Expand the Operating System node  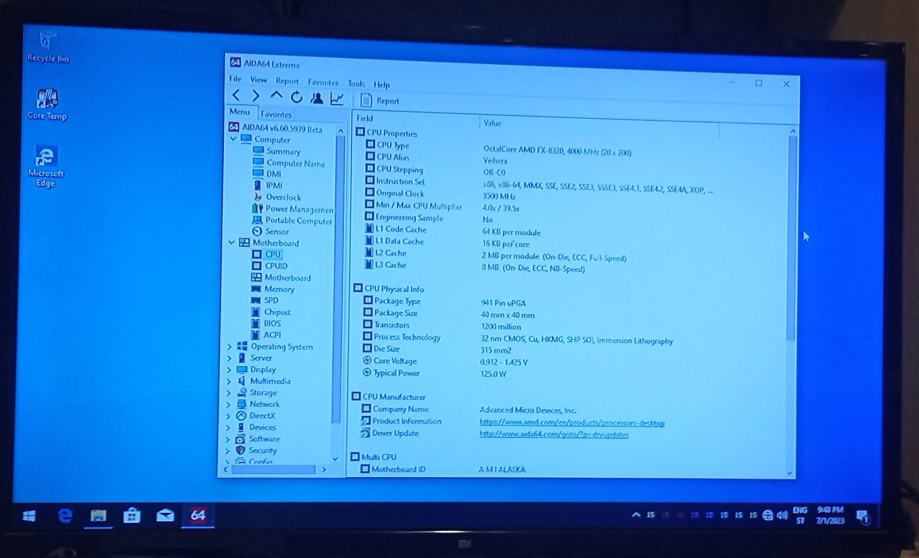tap(229, 347)
